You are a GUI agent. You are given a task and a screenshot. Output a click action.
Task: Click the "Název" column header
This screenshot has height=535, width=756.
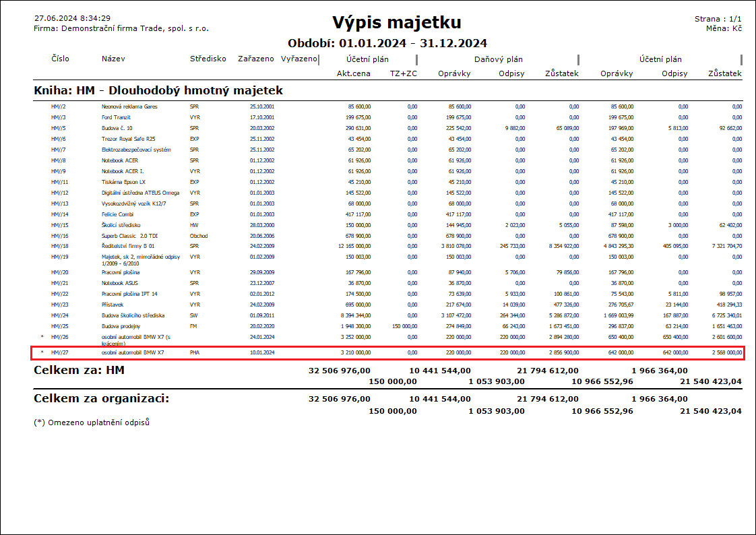[113, 59]
